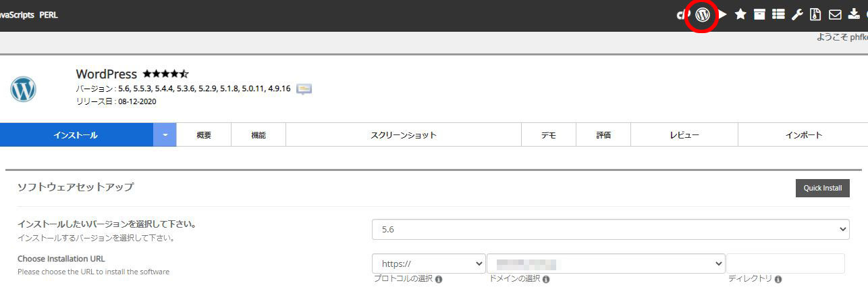Open the 評価 tab

(x=603, y=134)
